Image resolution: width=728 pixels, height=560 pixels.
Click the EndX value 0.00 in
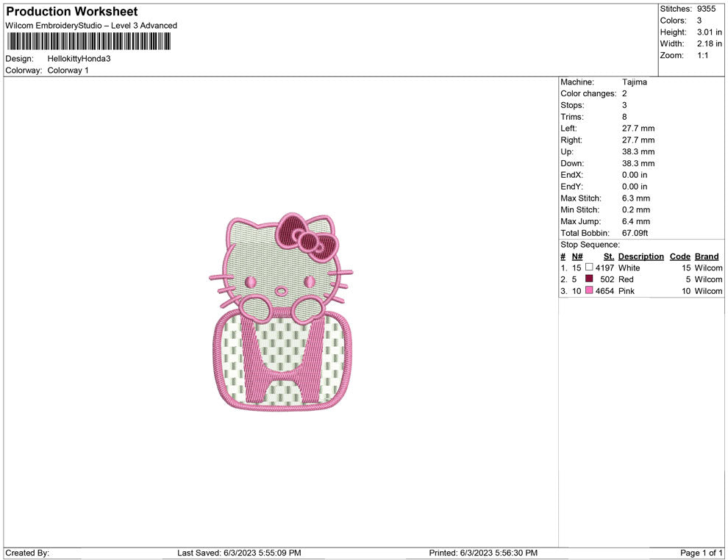pyautogui.click(x=635, y=175)
